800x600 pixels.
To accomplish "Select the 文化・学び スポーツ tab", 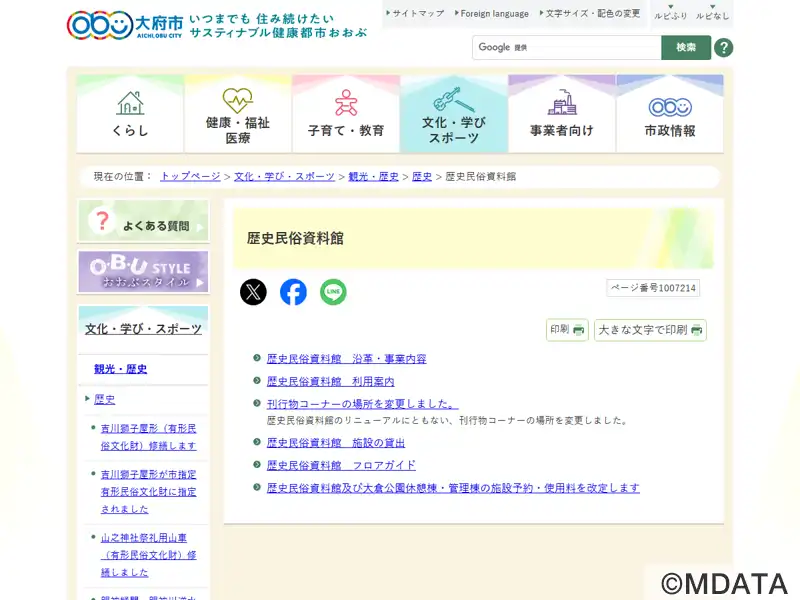I will tap(454, 114).
